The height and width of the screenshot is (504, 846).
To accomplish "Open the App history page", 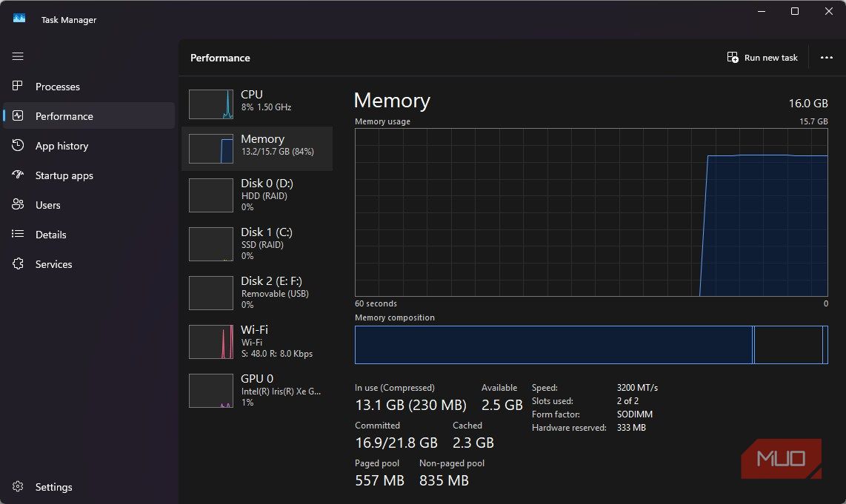I will point(88,146).
